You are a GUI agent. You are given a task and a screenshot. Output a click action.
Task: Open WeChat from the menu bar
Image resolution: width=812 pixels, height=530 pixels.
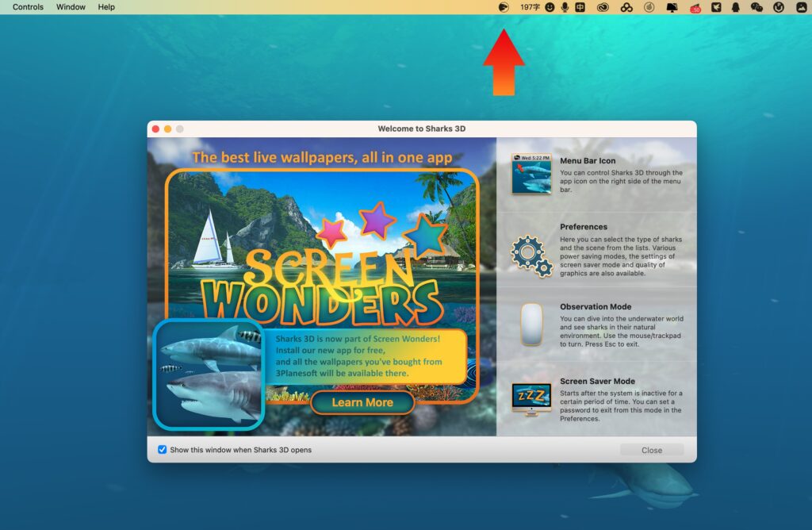point(756,7)
